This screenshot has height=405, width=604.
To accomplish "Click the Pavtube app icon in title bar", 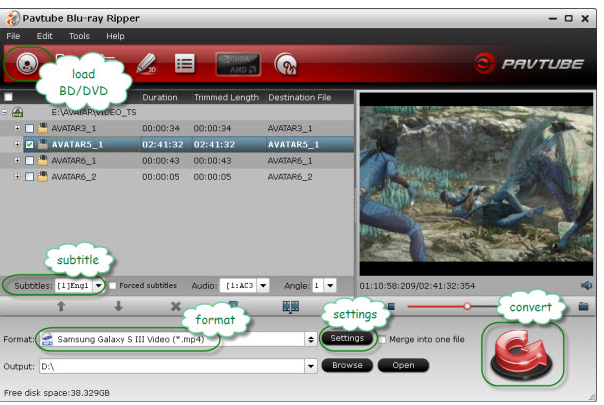I will click(12, 18).
